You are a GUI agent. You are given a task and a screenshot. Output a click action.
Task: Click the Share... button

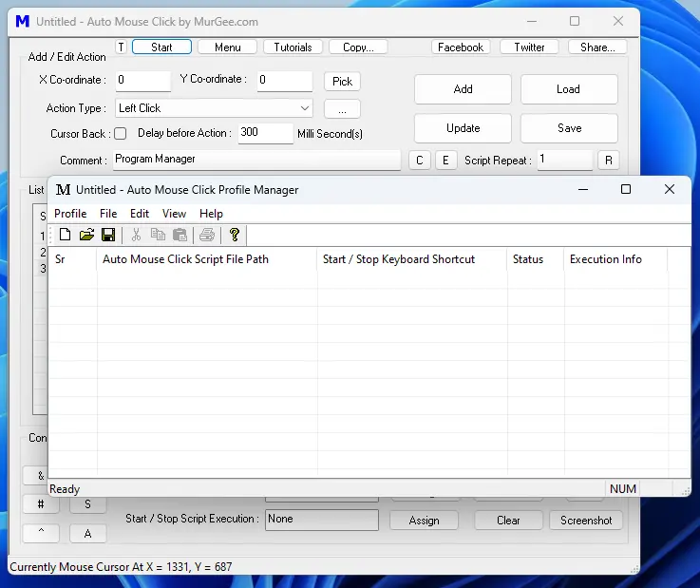[x=597, y=47]
